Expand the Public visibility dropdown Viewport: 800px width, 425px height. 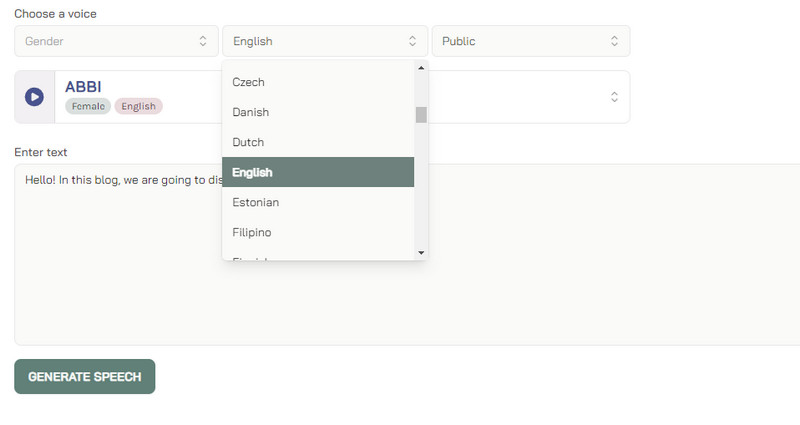(x=530, y=41)
